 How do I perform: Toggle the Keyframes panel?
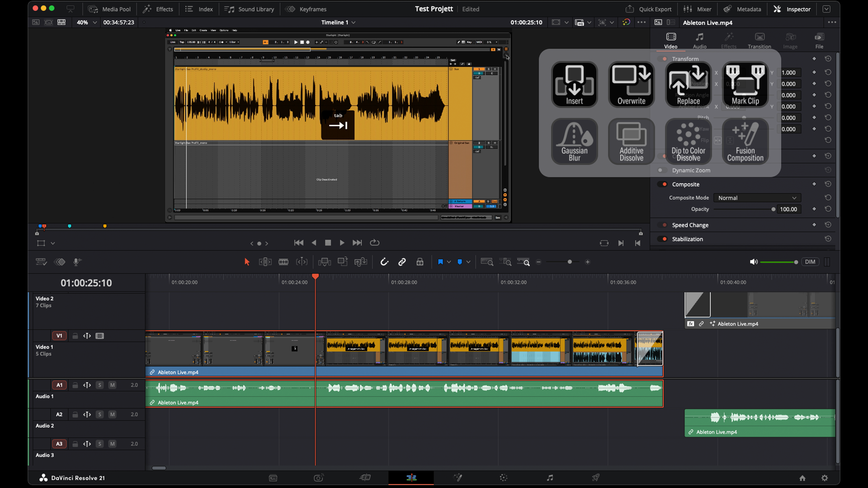tap(306, 9)
